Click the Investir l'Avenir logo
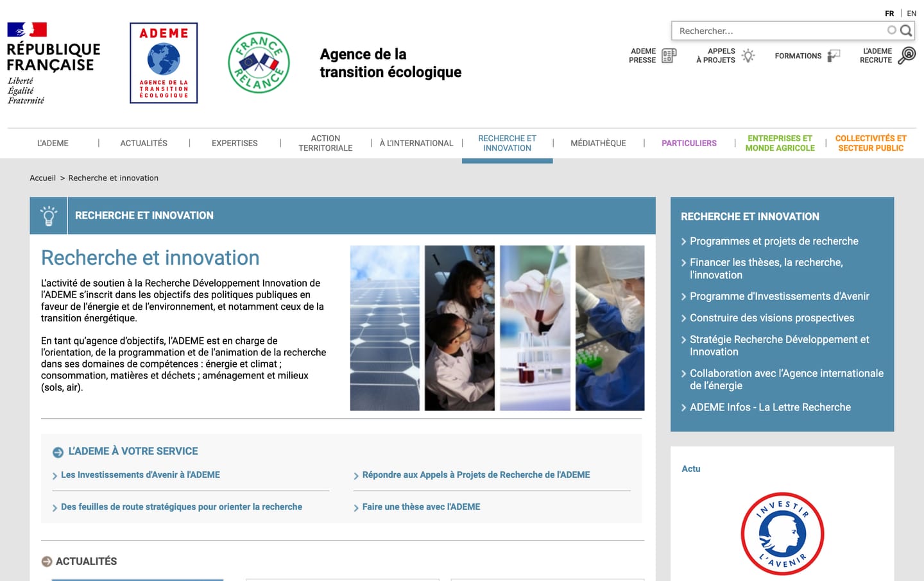Image resolution: width=924 pixels, height=581 pixels. click(782, 534)
